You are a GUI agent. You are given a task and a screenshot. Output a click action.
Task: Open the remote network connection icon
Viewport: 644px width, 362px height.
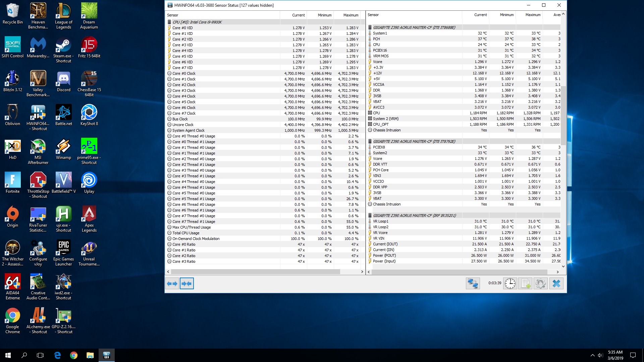tap(473, 284)
